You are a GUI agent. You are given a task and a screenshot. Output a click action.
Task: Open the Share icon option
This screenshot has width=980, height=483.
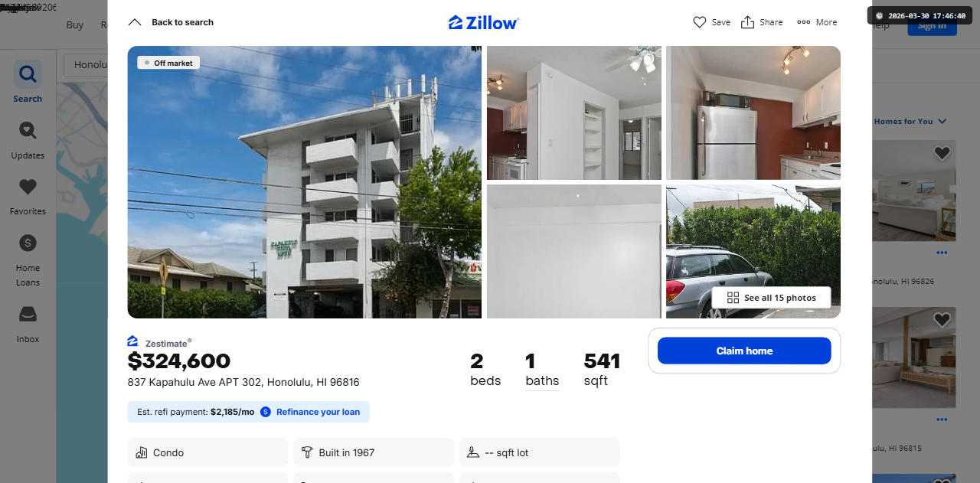coord(747,22)
